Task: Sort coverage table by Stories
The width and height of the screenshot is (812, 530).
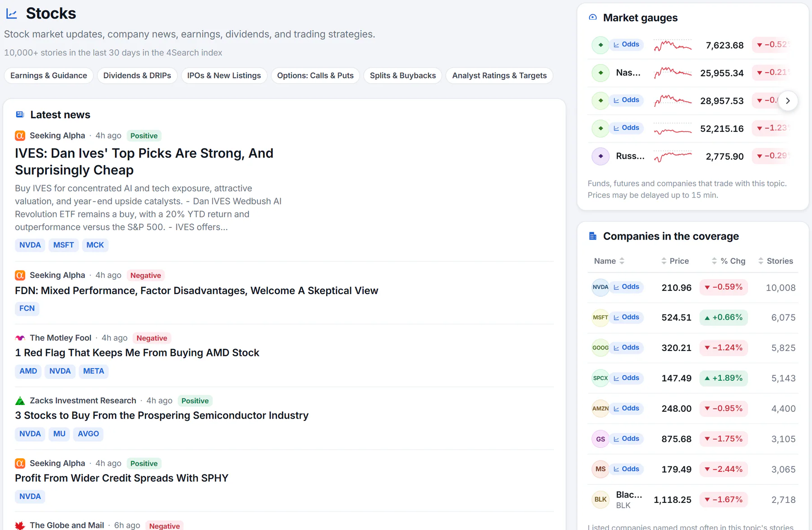Action: tap(775, 261)
